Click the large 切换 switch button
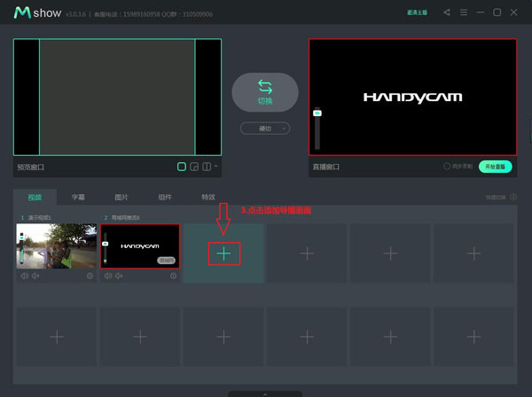The image size is (532, 397). click(x=265, y=92)
